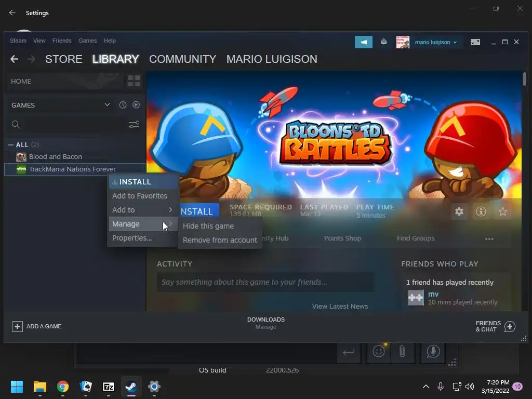Click the Settings window back arrow
532x399 pixels.
point(12,12)
